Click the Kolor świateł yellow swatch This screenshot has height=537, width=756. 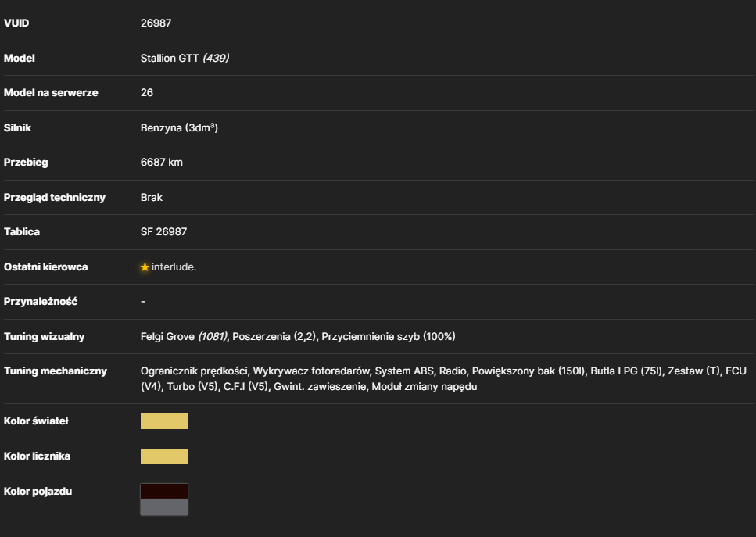tap(164, 421)
